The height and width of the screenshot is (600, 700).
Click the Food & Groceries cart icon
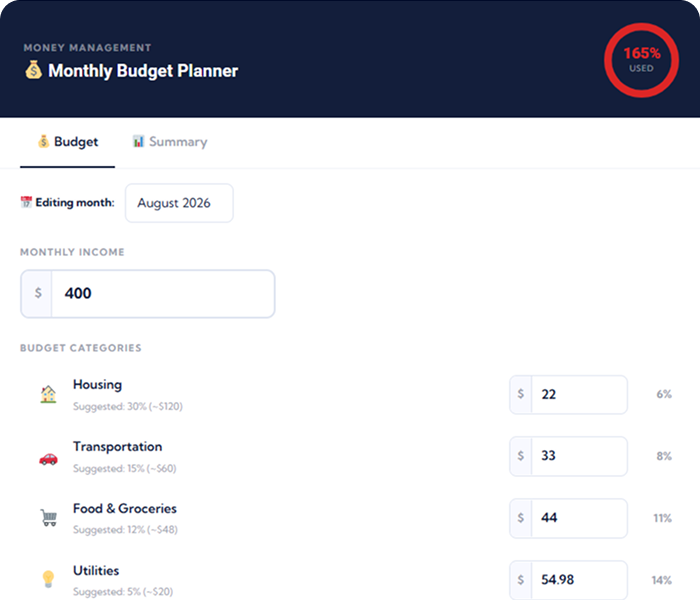[x=49, y=518]
